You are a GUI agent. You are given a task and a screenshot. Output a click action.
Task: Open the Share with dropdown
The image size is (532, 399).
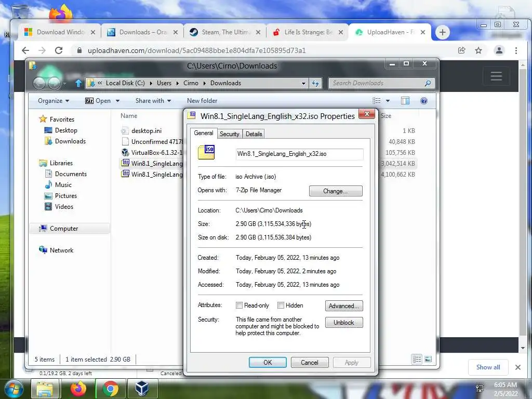click(153, 101)
